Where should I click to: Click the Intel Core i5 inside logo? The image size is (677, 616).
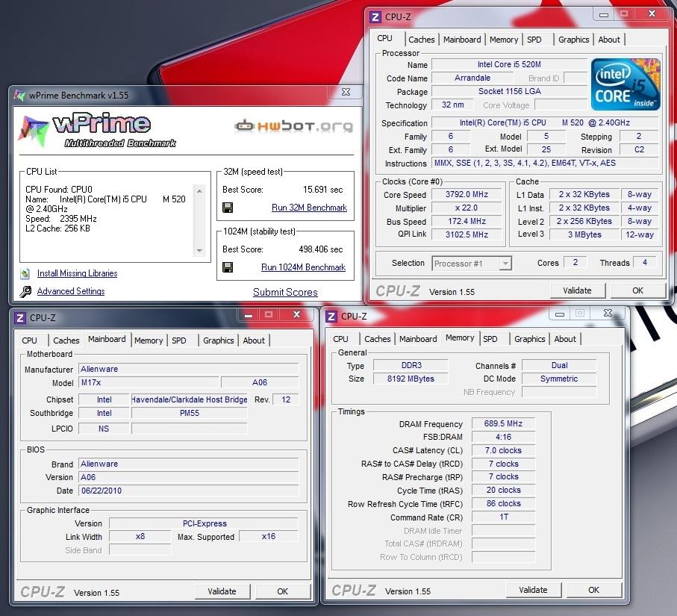[625, 84]
